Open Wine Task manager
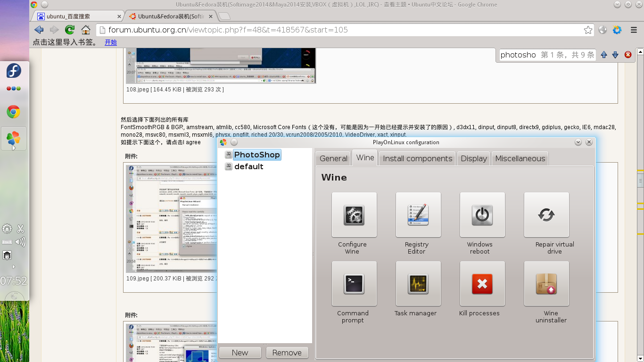This screenshot has height=362, width=644. [418, 284]
